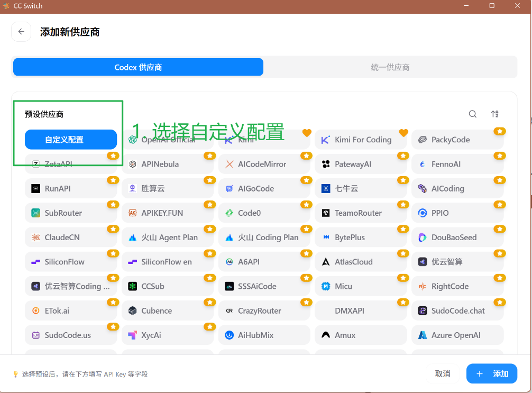Choose the SiliconFlow en preset
Image resolution: width=532 pixels, height=393 pixels.
168,262
